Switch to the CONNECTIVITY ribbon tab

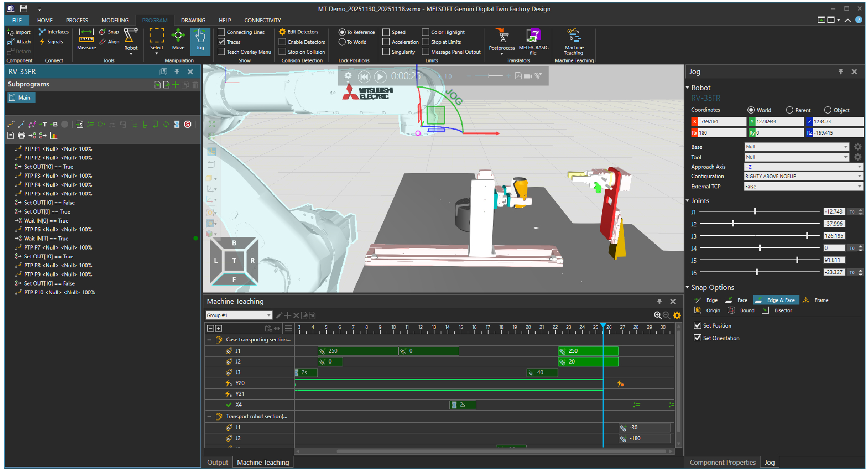262,20
